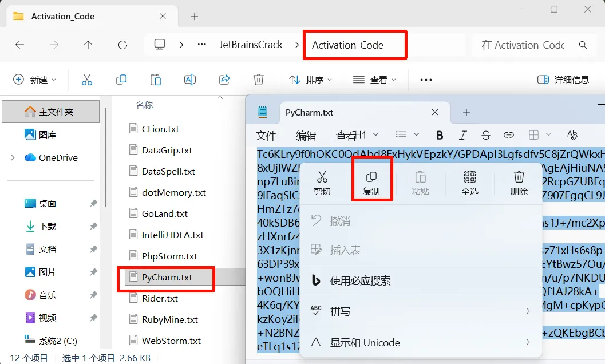Click the breadcrumb ellipsis in address bar
605x364 pixels.
202,45
